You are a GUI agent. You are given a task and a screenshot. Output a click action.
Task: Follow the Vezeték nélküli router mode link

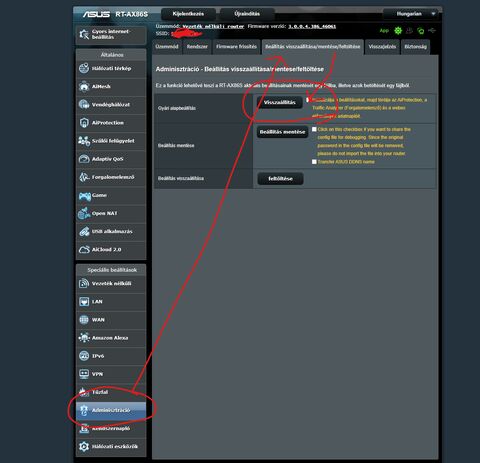[213, 26]
